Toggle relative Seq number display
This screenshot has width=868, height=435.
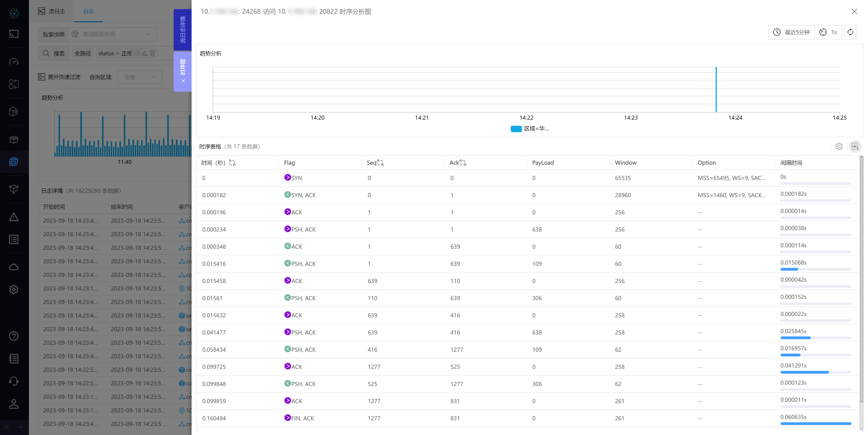380,163
